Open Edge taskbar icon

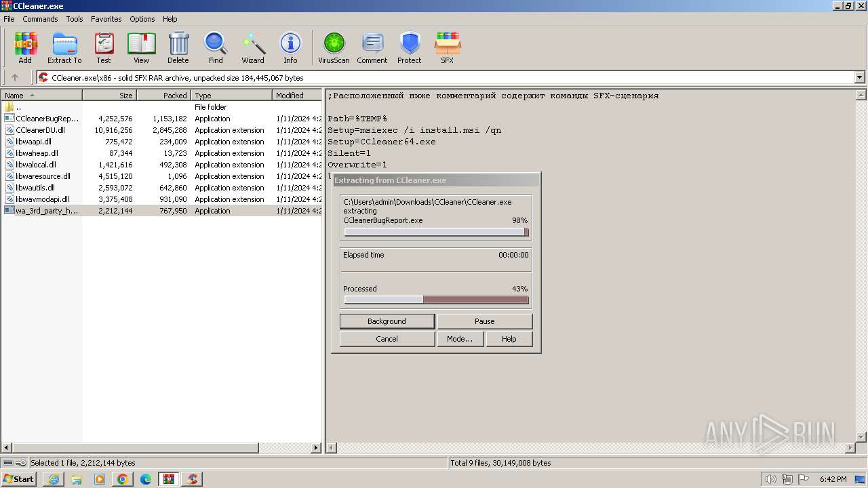click(146, 479)
